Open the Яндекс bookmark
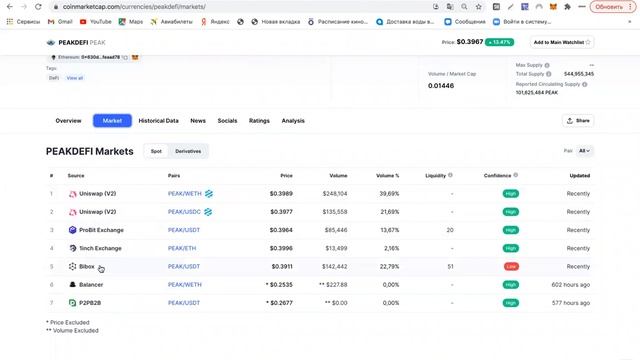This screenshot has width=640, height=360. click(215, 22)
